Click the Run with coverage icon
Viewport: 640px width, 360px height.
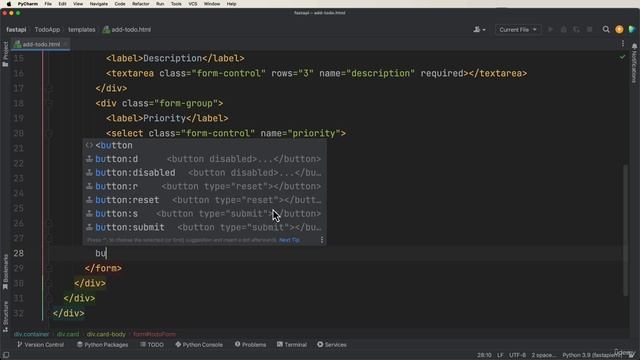click(576, 29)
